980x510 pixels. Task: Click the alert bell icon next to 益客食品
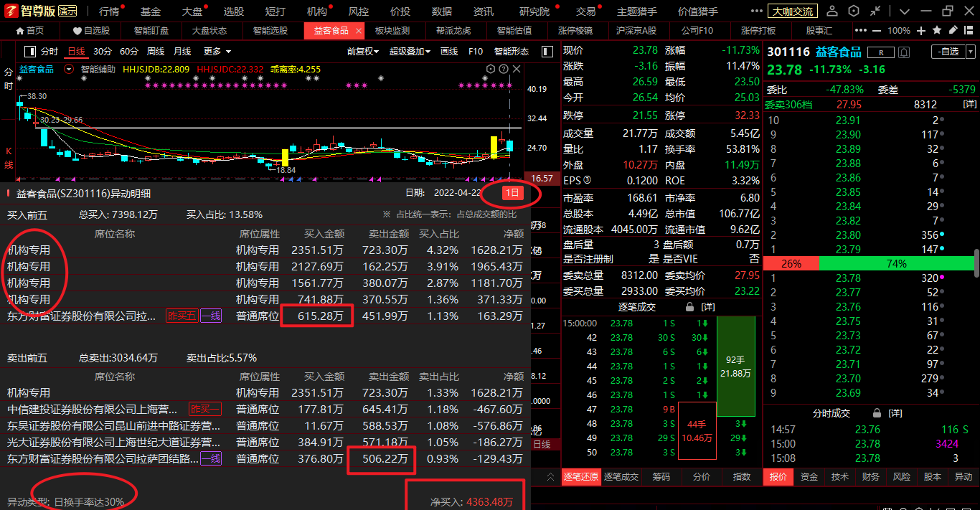[903, 52]
